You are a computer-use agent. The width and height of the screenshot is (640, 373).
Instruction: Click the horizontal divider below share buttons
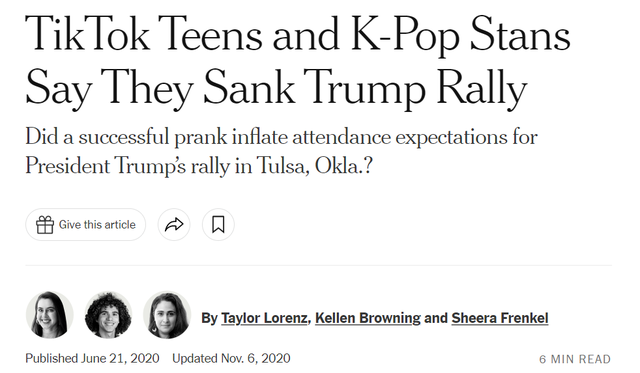[318, 265]
